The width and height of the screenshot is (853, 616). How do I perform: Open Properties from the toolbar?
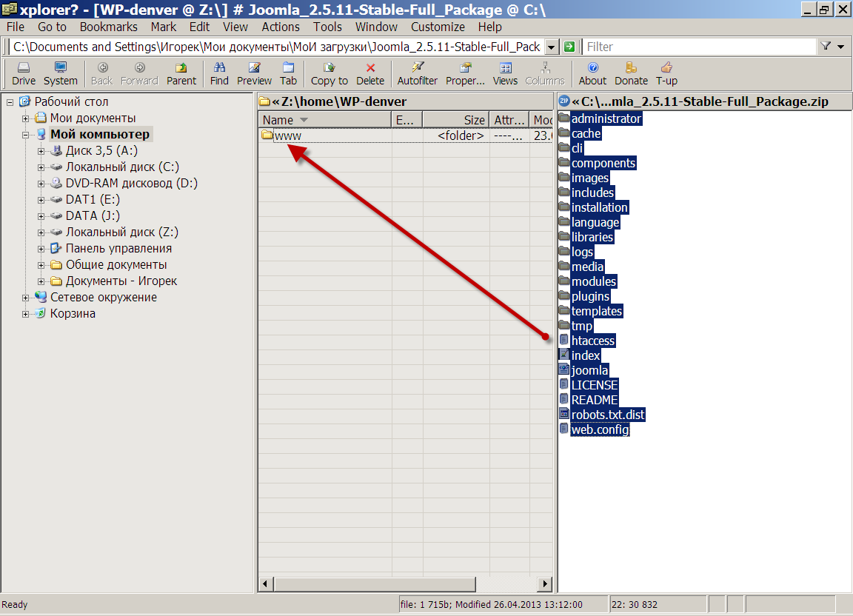[465, 73]
